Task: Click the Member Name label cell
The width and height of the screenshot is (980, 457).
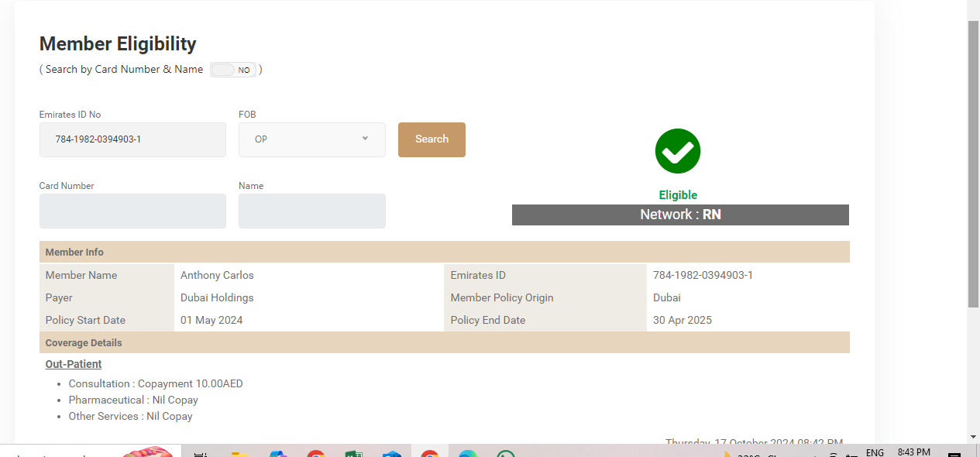Action: pos(107,275)
